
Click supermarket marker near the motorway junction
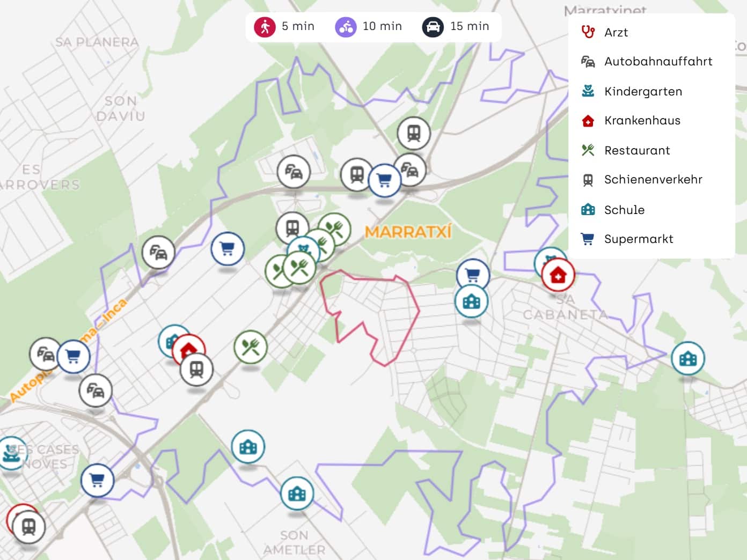pyautogui.click(x=384, y=180)
